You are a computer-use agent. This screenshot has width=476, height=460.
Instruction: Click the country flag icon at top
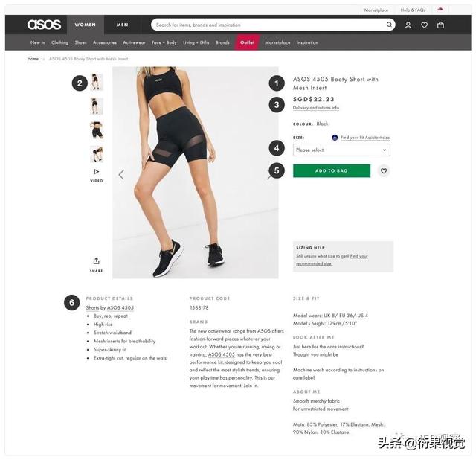440,10
